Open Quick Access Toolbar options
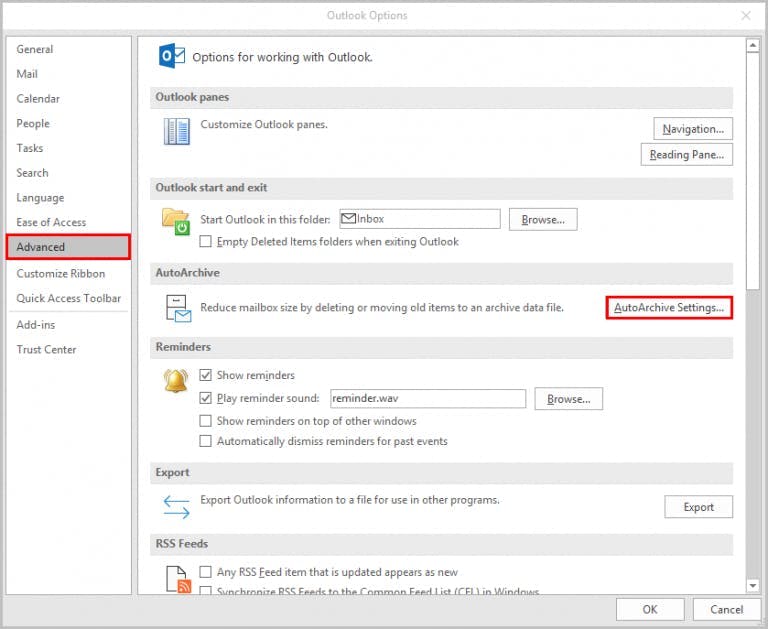The height and width of the screenshot is (629, 768). pyautogui.click(x=69, y=298)
